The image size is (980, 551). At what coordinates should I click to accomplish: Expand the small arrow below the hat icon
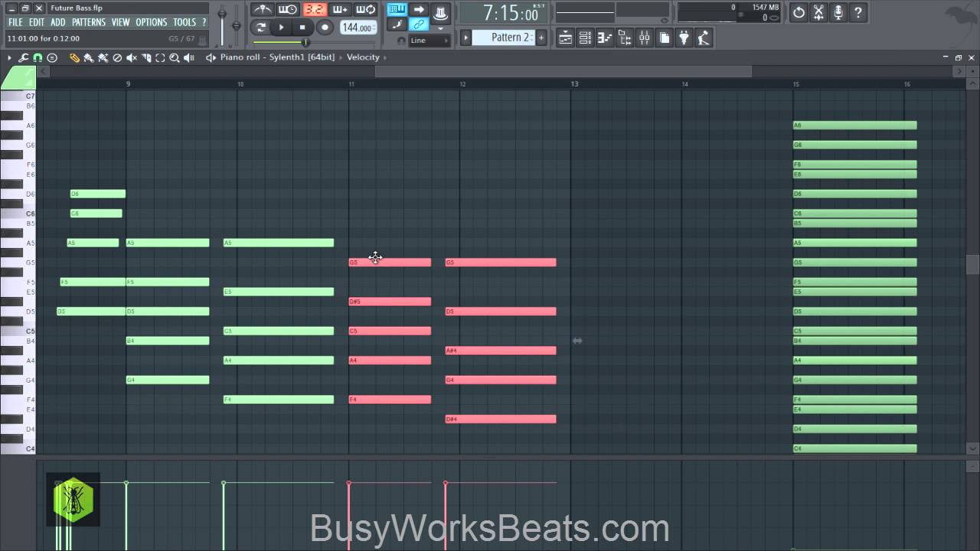[440, 28]
